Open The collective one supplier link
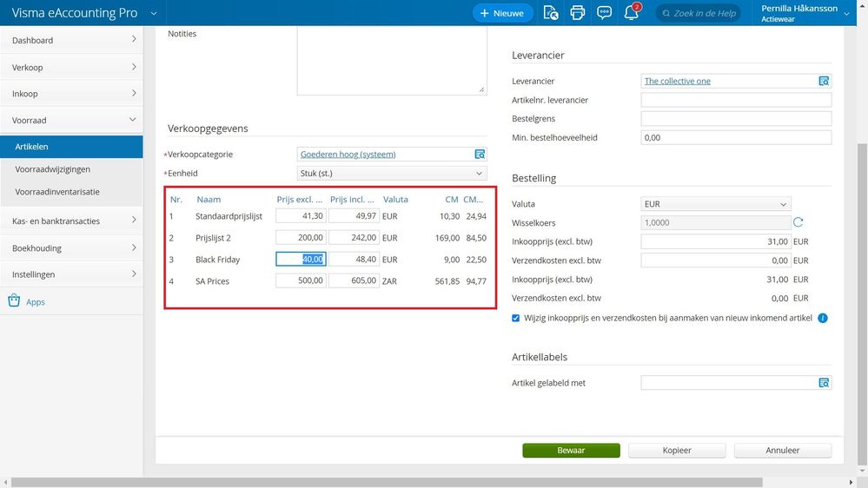 pyautogui.click(x=677, y=81)
